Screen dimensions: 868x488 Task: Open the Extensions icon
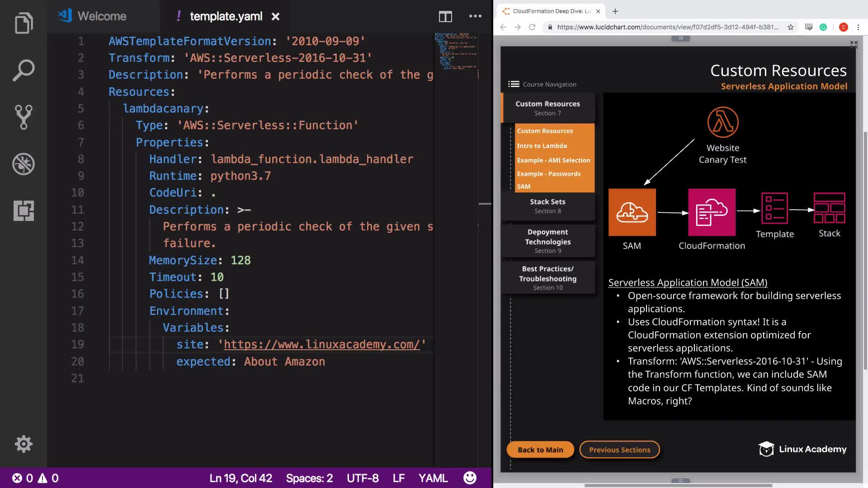(24, 211)
